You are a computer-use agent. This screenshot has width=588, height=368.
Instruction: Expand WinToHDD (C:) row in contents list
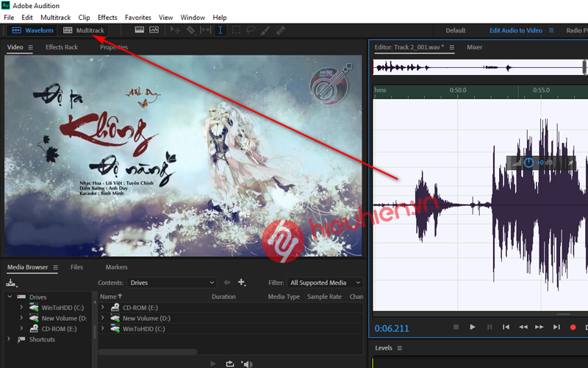(102, 328)
